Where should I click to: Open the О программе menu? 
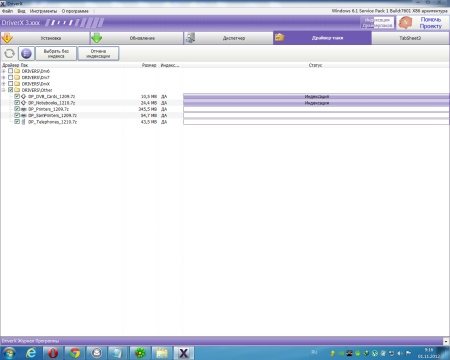coord(75,11)
